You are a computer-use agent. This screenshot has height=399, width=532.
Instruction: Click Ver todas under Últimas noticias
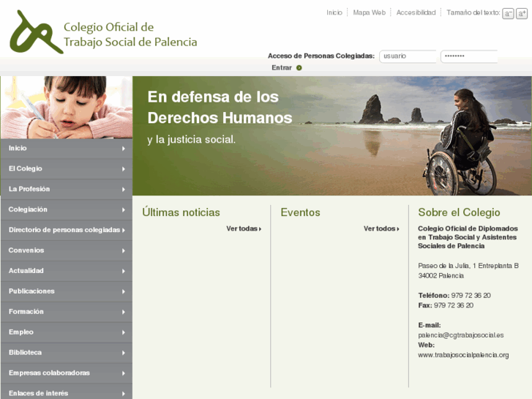(244, 228)
